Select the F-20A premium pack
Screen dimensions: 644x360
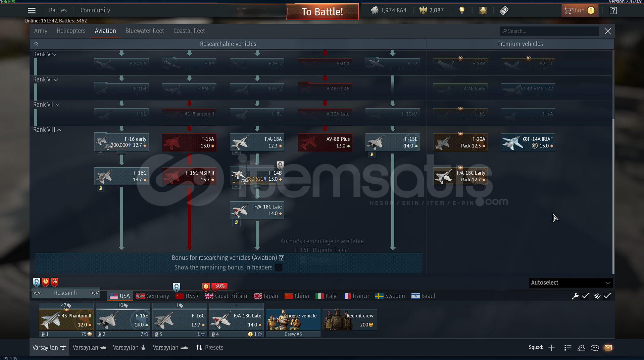point(460,142)
